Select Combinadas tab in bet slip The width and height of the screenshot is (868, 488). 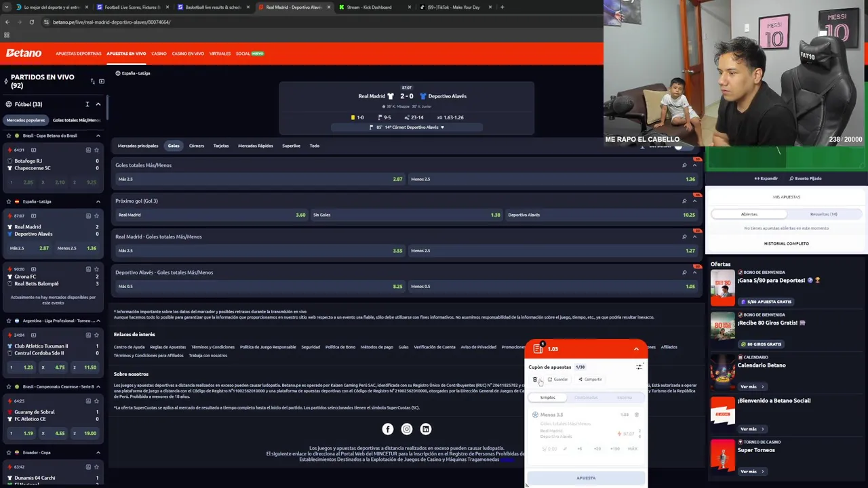586,398
